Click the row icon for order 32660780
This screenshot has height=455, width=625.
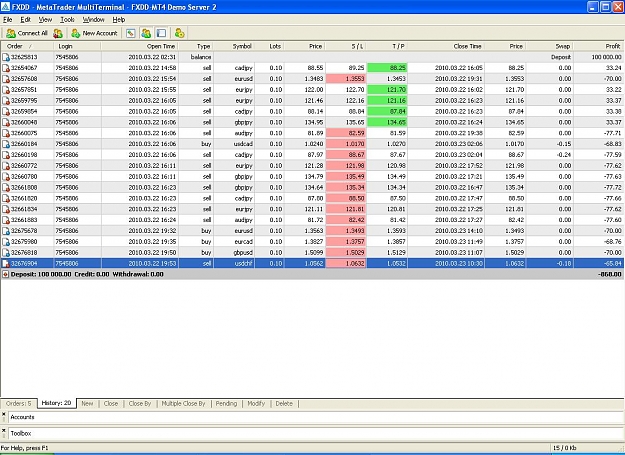coord(6,177)
